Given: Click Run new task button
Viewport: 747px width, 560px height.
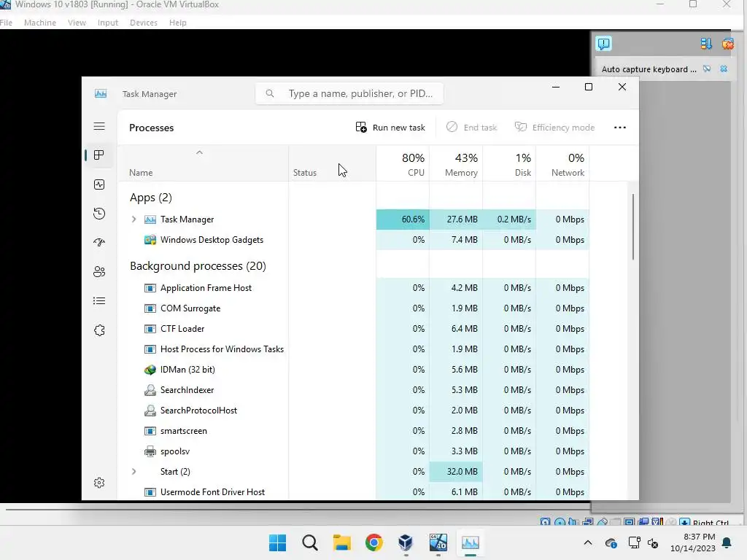Looking at the screenshot, I should tap(390, 127).
